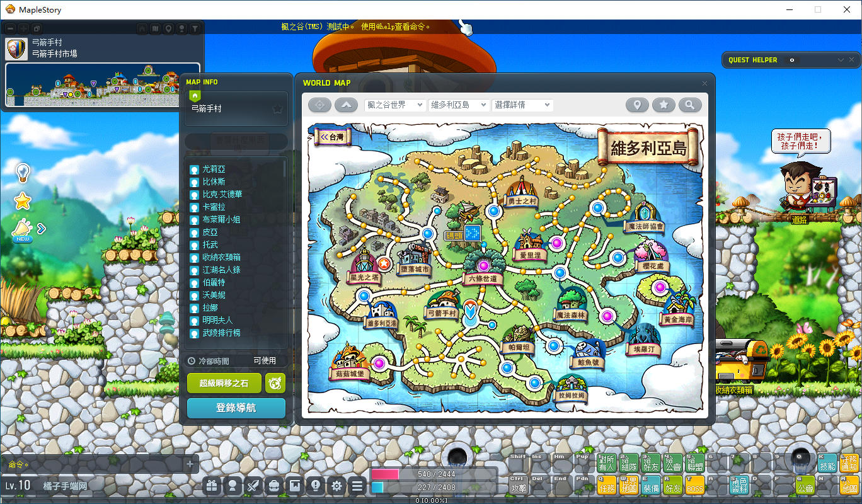Image resolution: width=862 pixels, height=504 pixels.
Task: Center world map on current location
Action: pyautogui.click(x=319, y=105)
